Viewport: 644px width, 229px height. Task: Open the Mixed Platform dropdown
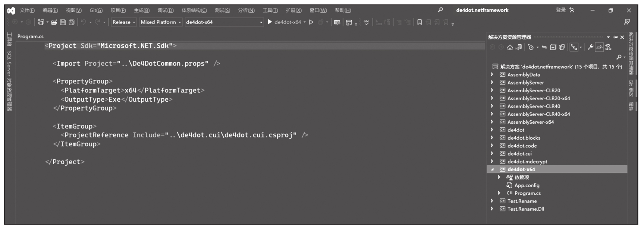click(161, 22)
